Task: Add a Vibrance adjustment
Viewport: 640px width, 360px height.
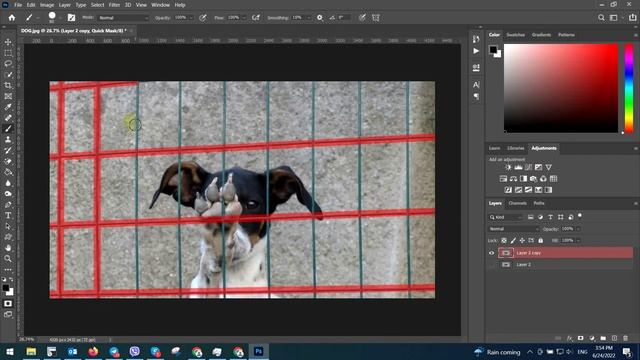Action: [549, 167]
